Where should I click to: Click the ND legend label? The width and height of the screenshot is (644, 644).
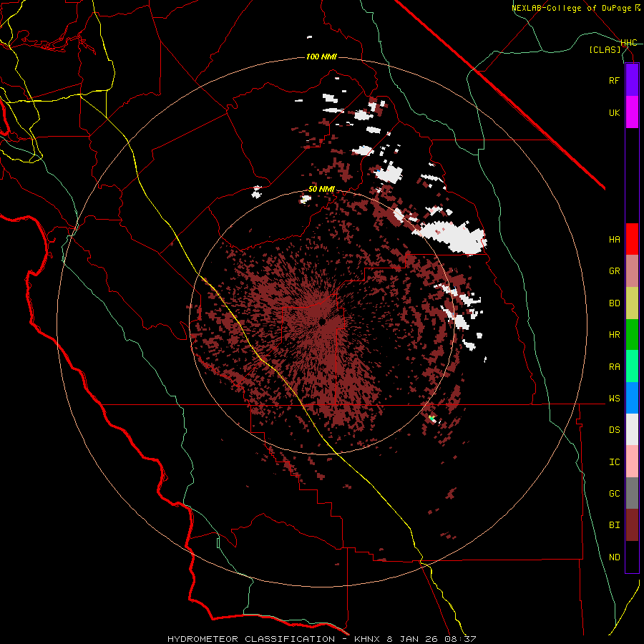pos(614,557)
